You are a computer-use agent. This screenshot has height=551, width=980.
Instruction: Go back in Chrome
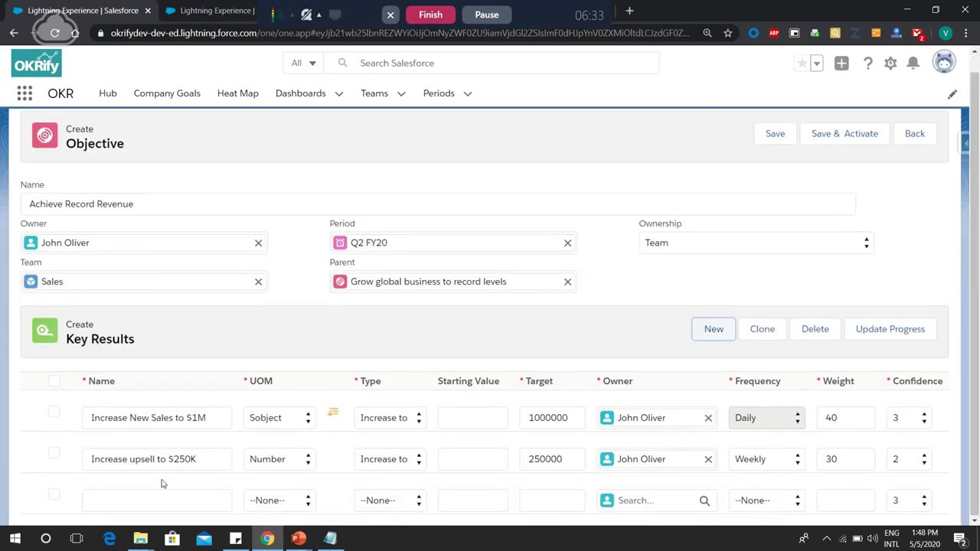14,33
